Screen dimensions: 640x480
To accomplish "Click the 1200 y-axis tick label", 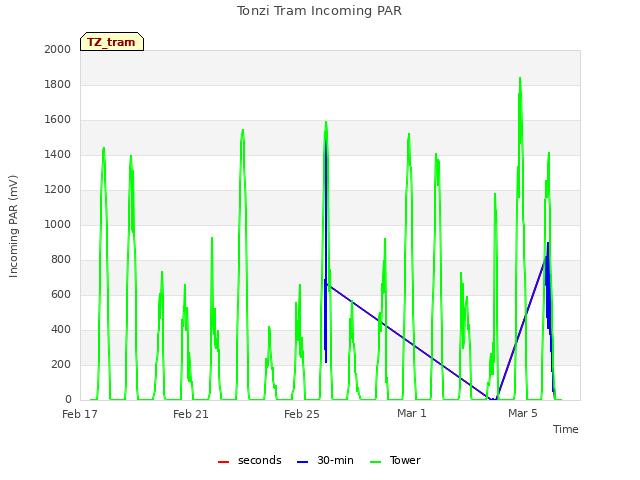I will click(58, 189).
